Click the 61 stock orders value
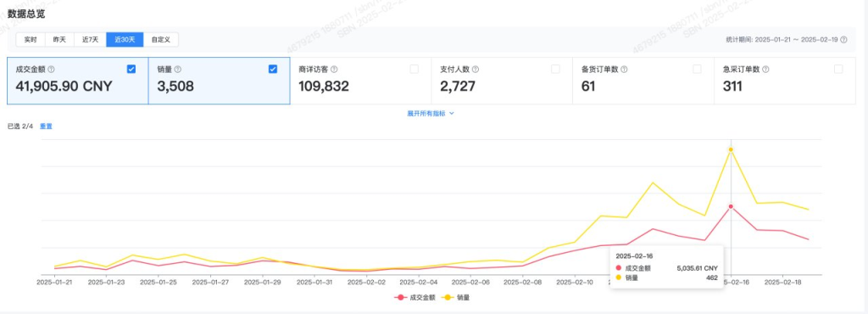This screenshot has height=314, width=868. tap(588, 87)
